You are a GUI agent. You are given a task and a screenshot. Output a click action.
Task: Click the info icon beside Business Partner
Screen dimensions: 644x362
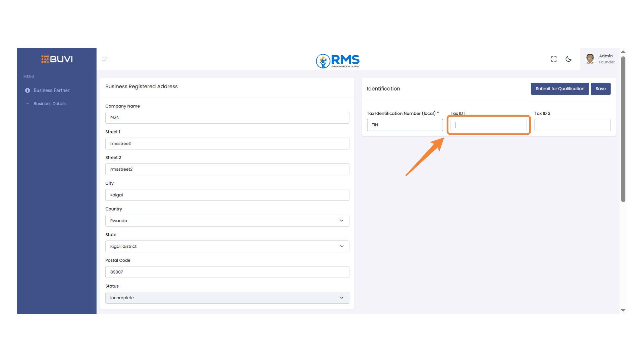click(28, 90)
